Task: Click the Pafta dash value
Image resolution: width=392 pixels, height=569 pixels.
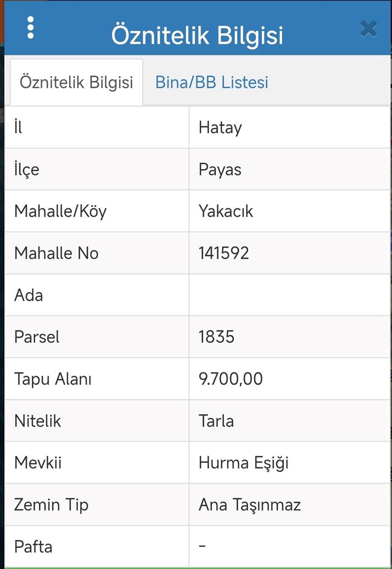Action: pyautogui.click(x=202, y=545)
